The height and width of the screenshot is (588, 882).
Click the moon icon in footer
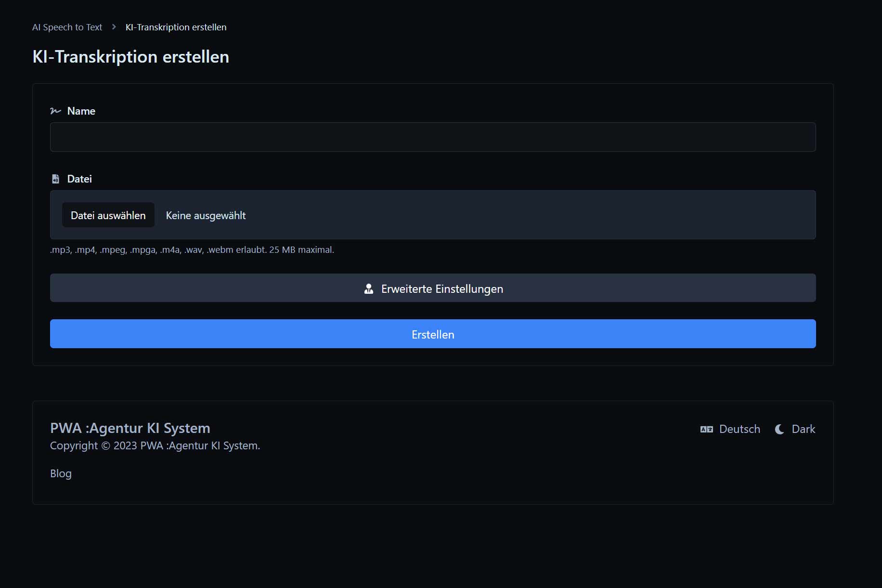click(x=779, y=429)
